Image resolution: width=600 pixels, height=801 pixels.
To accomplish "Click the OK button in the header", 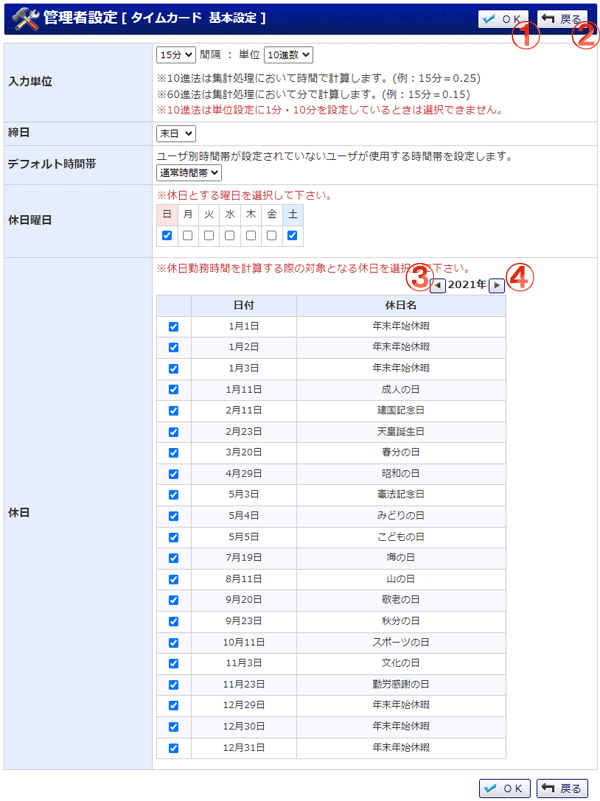I will (x=503, y=19).
